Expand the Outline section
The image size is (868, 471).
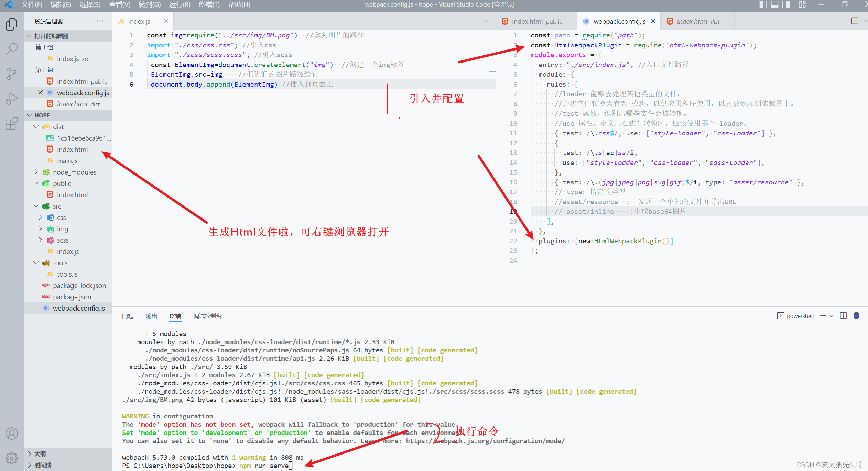click(30, 454)
